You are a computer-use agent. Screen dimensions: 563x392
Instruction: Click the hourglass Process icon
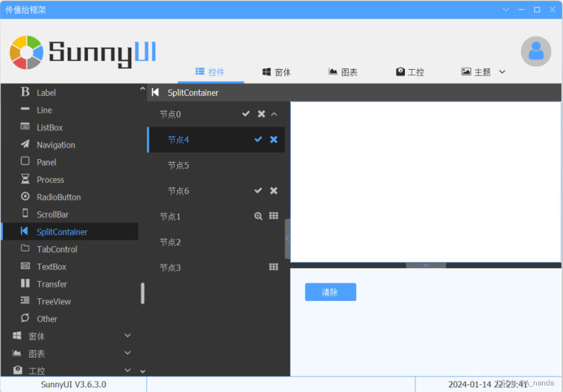point(25,179)
